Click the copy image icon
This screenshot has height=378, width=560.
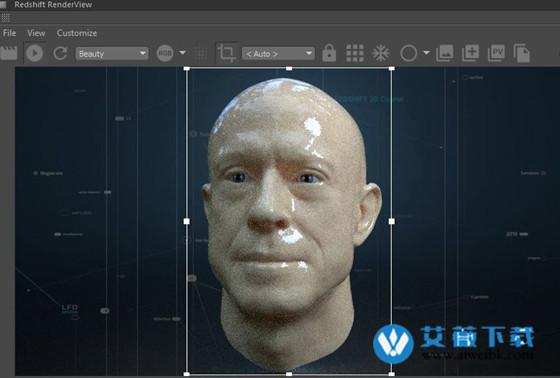click(522, 53)
